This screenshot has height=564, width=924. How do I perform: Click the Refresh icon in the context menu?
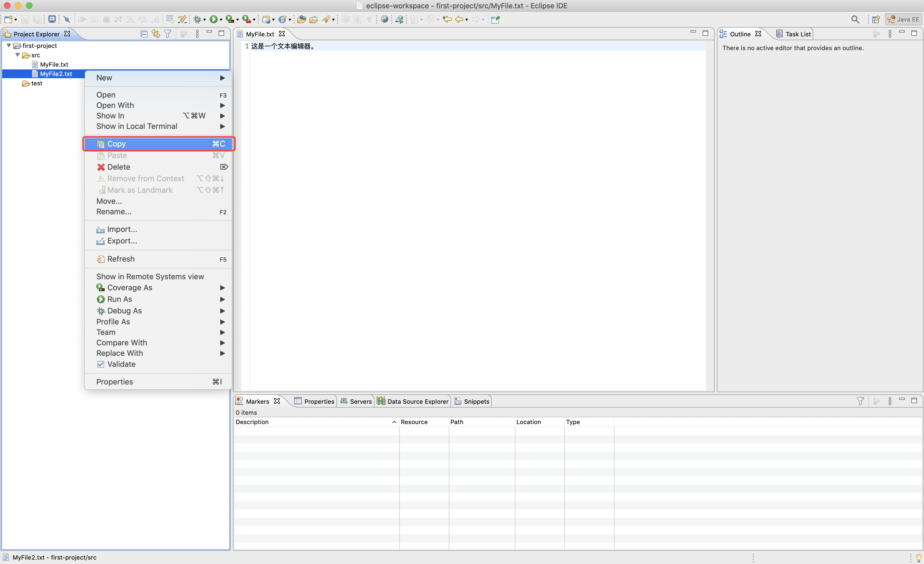point(100,259)
